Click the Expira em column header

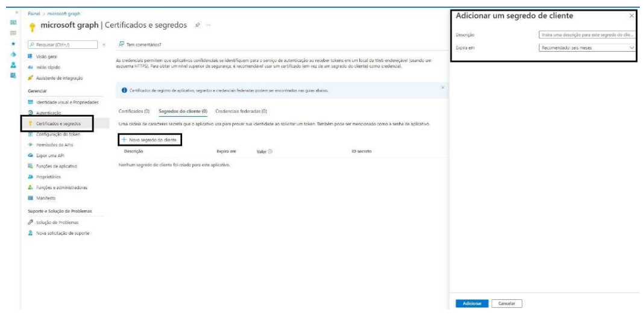226,151
